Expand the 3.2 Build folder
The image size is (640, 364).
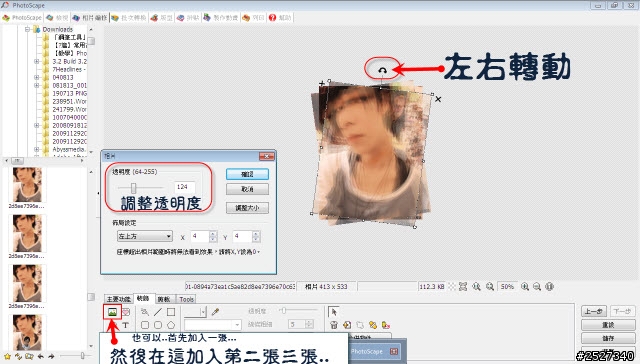(36, 62)
